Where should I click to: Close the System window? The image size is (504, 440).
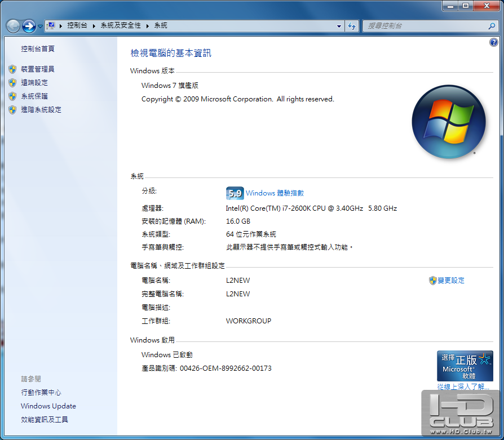487,6
